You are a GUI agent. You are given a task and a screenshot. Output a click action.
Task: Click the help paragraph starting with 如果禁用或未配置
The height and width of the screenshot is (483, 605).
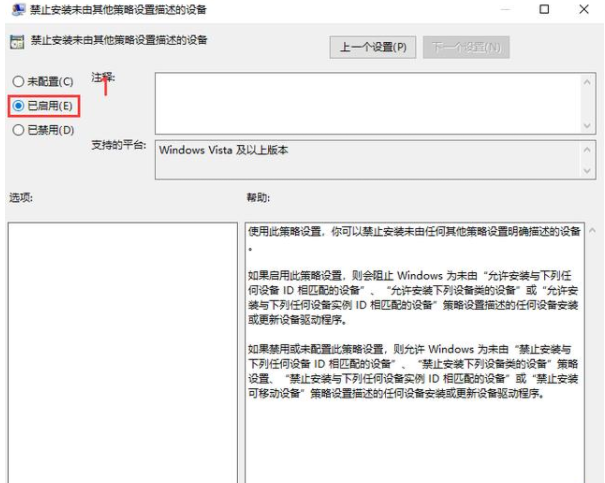click(x=413, y=372)
